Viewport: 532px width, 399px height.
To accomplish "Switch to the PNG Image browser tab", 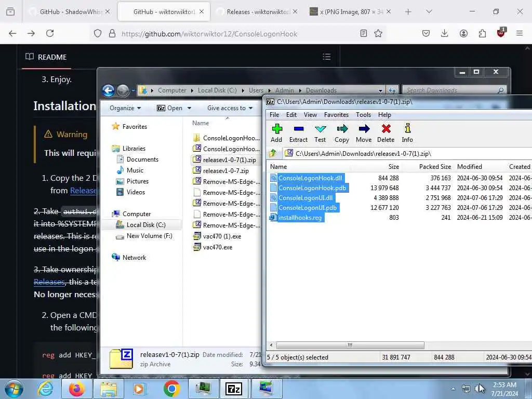I will pyautogui.click(x=351, y=11).
